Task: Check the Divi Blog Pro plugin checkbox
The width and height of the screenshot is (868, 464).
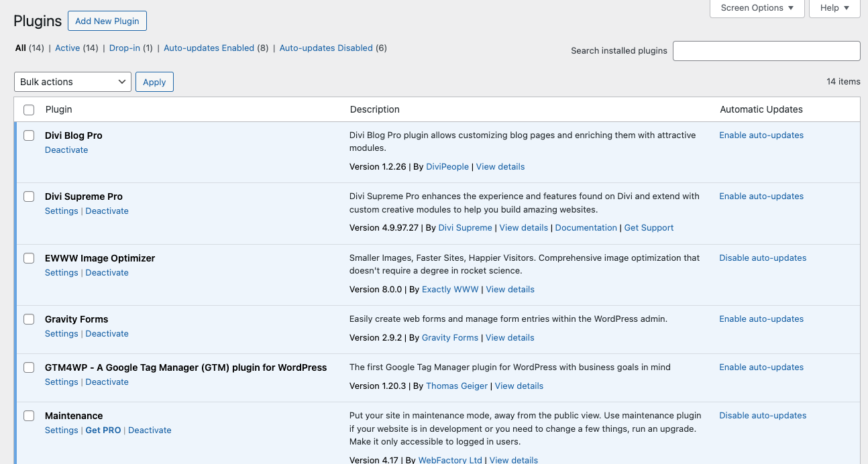Action: (x=29, y=135)
